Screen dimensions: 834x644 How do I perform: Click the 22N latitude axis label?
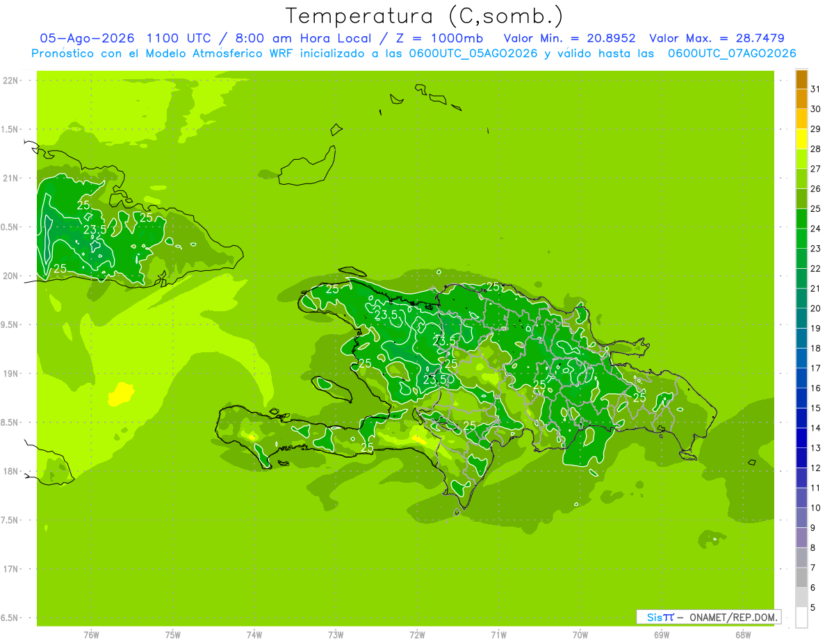click(x=11, y=81)
